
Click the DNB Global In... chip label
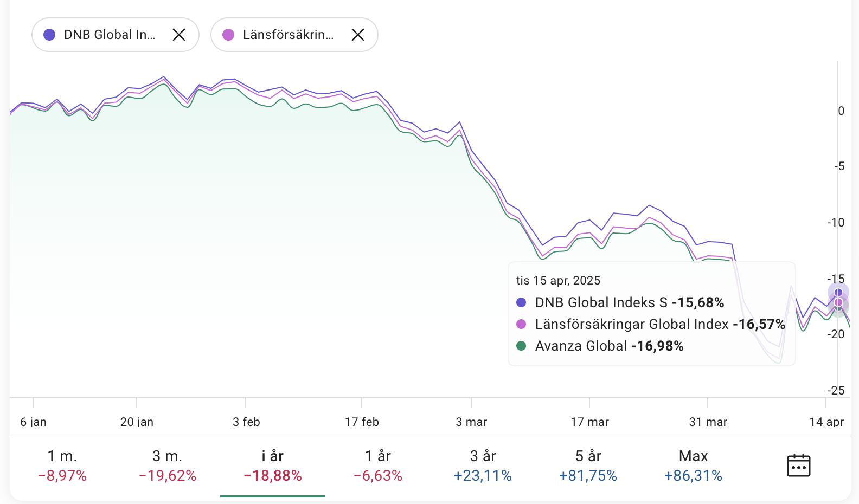pyautogui.click(x=110, y=35)
